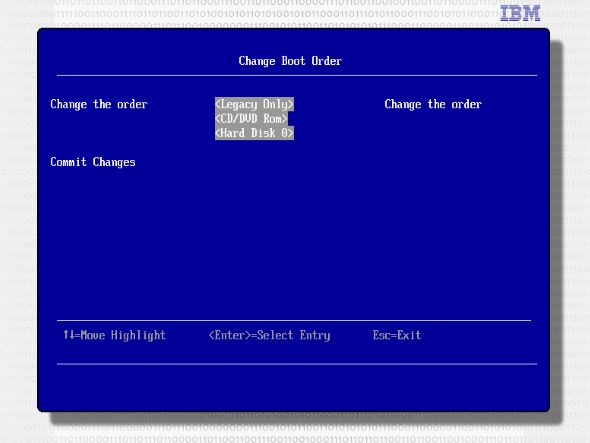Click the divider line beneath the title
This screenshot has height=443, width=590.
tap(297, 75)
